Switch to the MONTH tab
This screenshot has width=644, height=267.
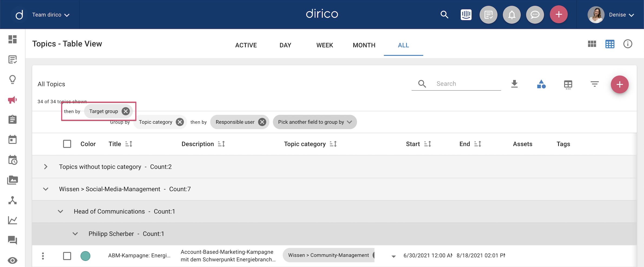point(364,45)
